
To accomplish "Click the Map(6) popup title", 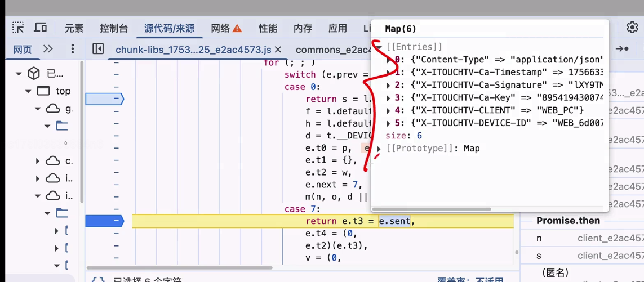I will [401, 29].
